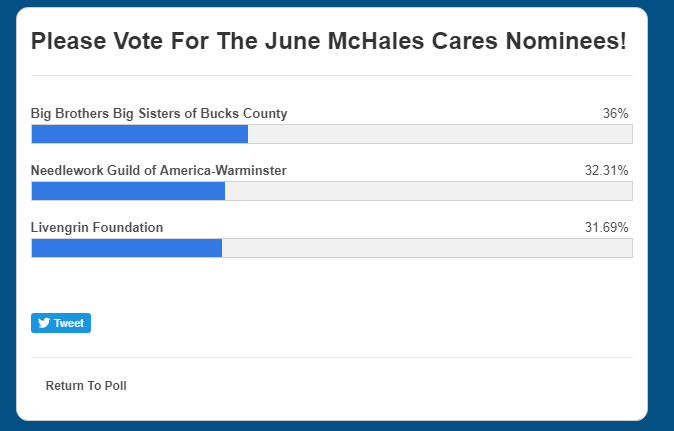Click the Livengrin Foundation label
Viewport: 674px width, 431px height.
click(97, 228)
